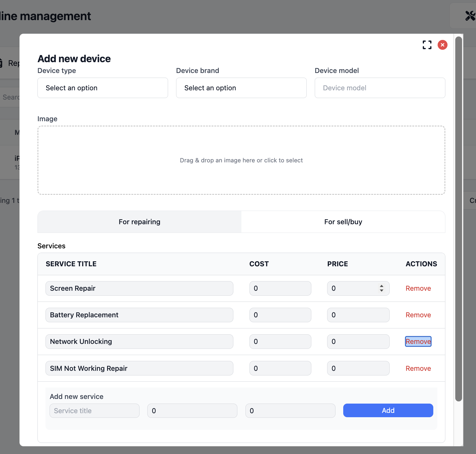Edit the Battery Replacement title field
Image resolution: width=476 pixels, height=454 pixels.
[139, 315]
